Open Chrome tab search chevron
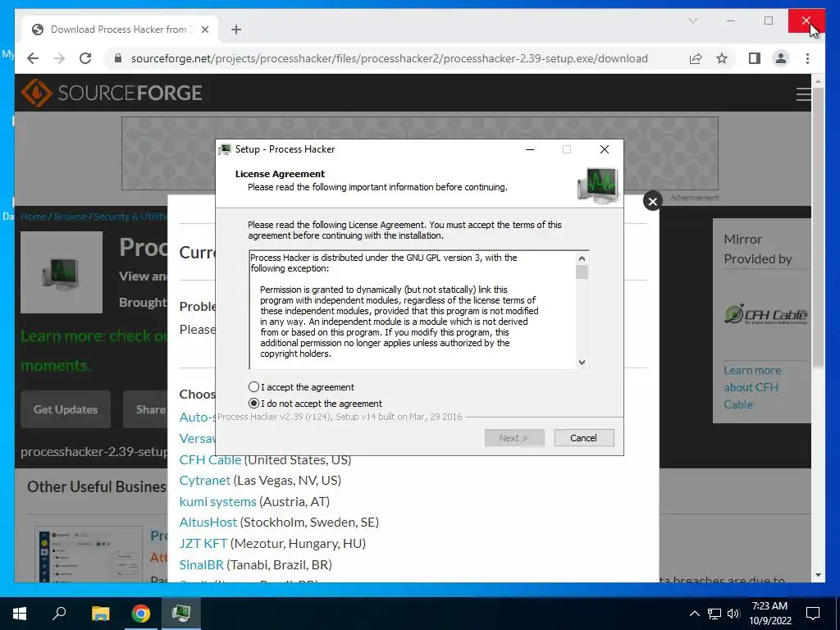Screen dimensions: 840x630 (692, 21)
